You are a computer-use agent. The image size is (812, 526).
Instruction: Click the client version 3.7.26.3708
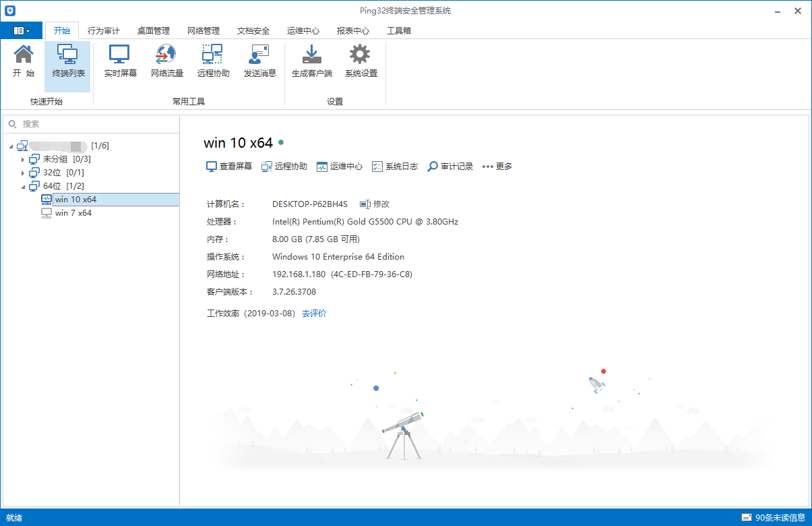click(x=294, y=292)
